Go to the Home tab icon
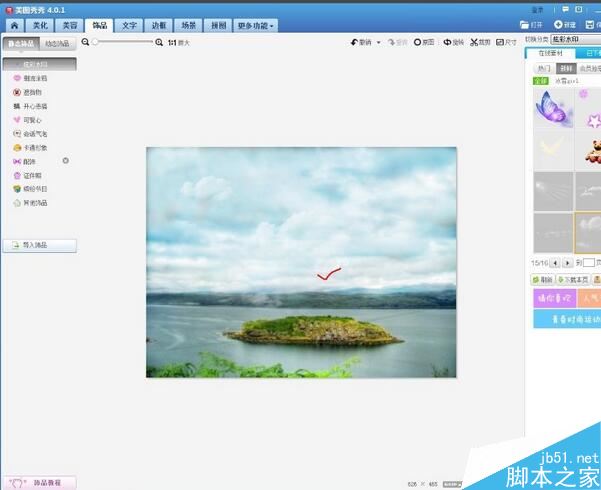The height and width of the screenshot is (490, 601). [x=15, y=26]
